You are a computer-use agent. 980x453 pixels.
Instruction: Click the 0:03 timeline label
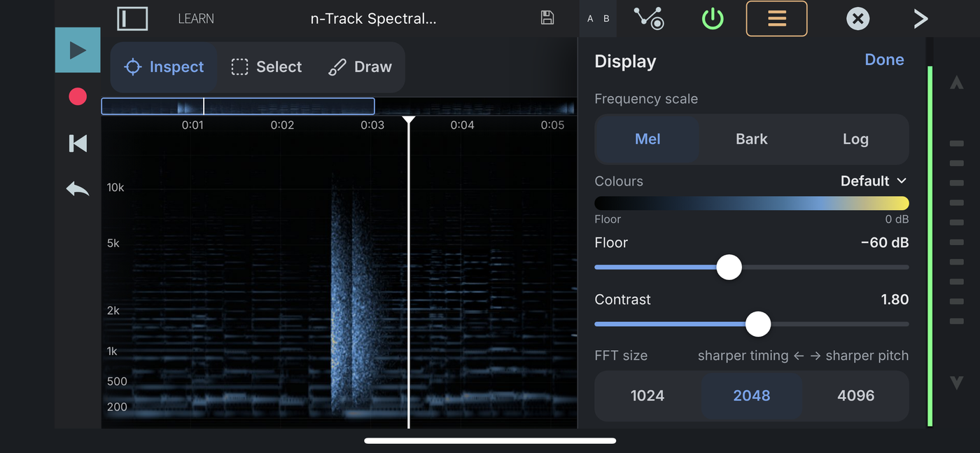pos(372,125)
